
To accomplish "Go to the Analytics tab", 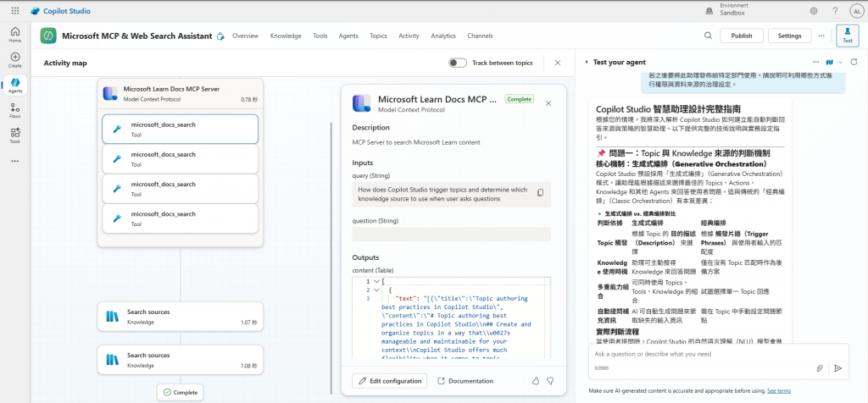I will [442, 36].
